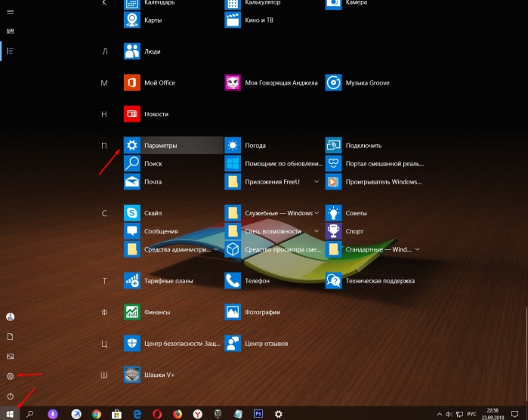Launch the Почта mail app
Viewport: 528px width, 420px height.
(143, 182)
